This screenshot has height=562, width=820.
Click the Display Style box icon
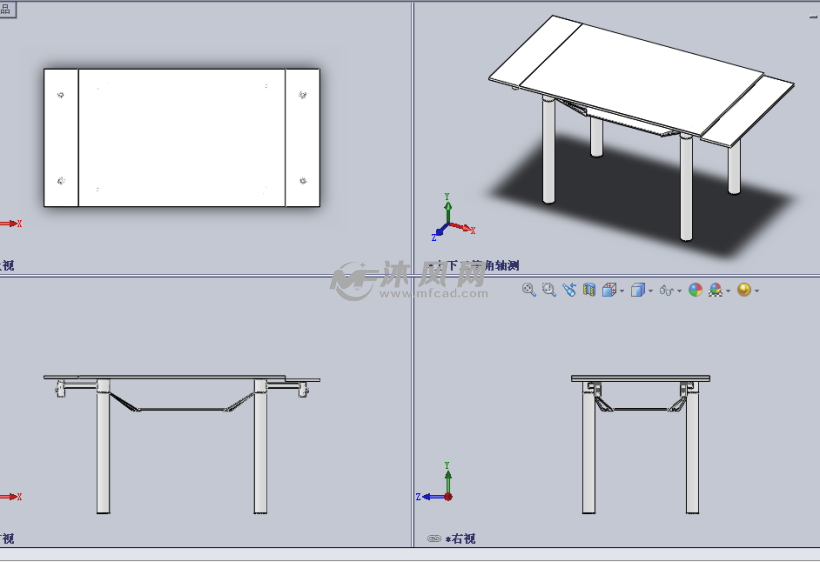[x=637, y=290]
